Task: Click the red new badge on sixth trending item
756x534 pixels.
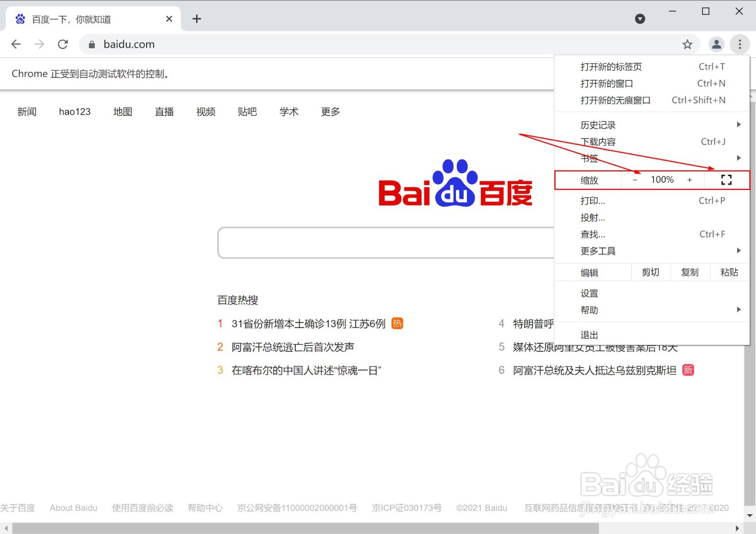Action: 688,370
